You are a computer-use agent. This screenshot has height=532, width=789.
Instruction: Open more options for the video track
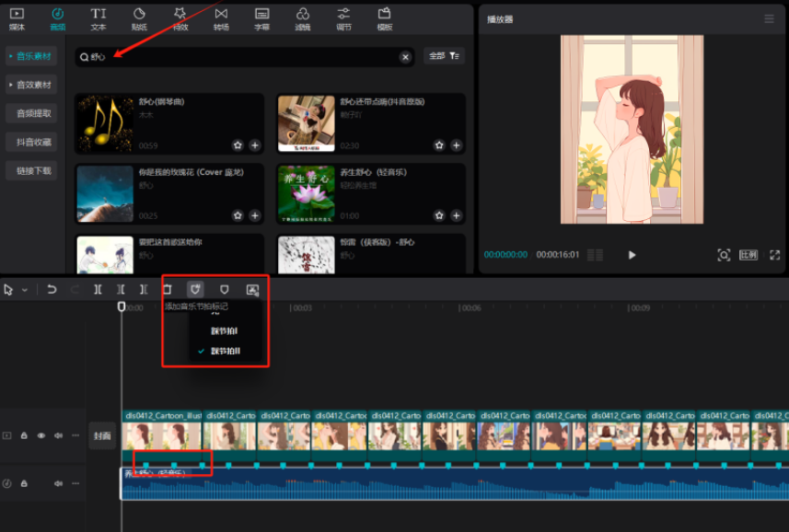75,435
